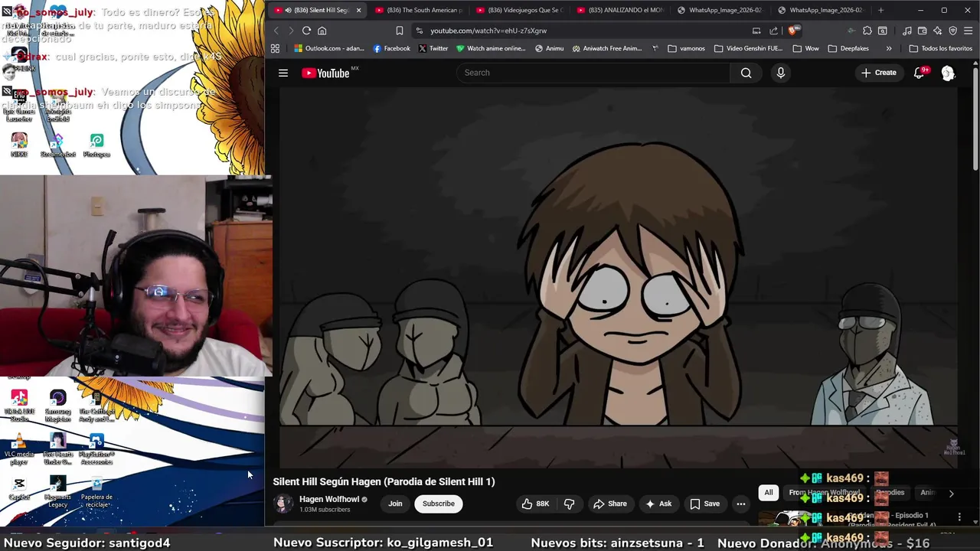Click the page vertical scrollbar
The image size is (980, 551).
975,118
